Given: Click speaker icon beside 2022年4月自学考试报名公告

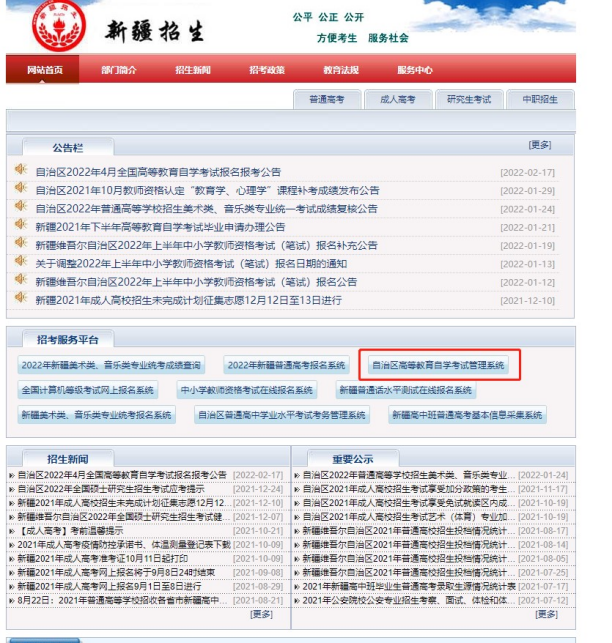Looking at the screenshot, I should 20,171.
